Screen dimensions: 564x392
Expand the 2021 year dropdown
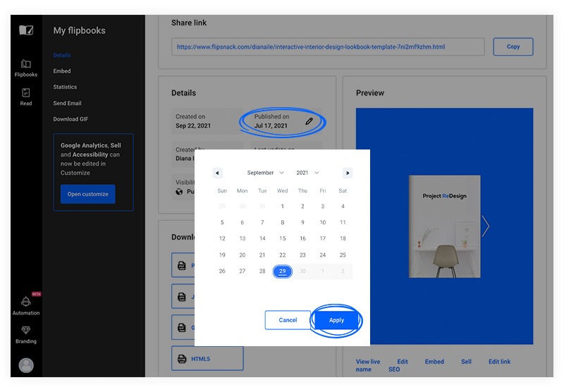click(x=307, y=173)
